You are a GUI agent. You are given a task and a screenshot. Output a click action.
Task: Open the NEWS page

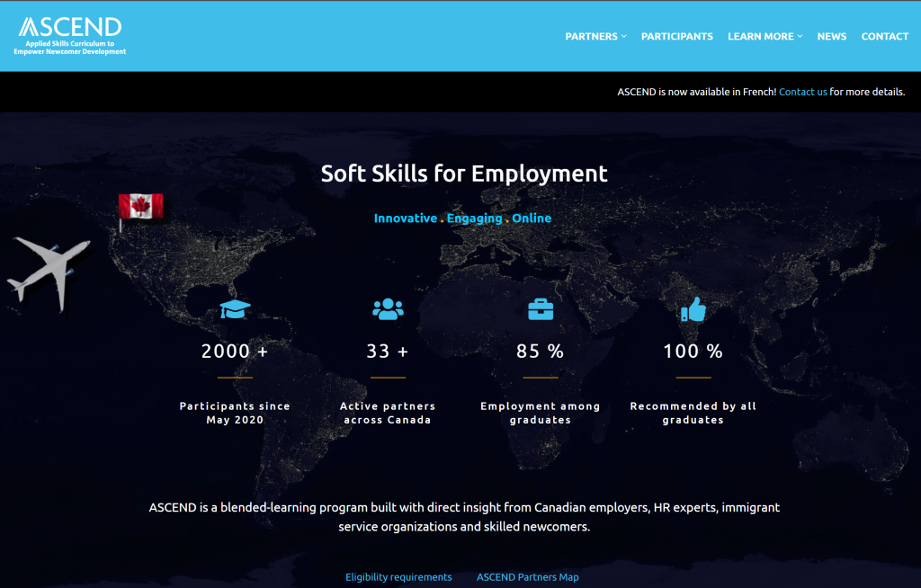tap(832, 37)
